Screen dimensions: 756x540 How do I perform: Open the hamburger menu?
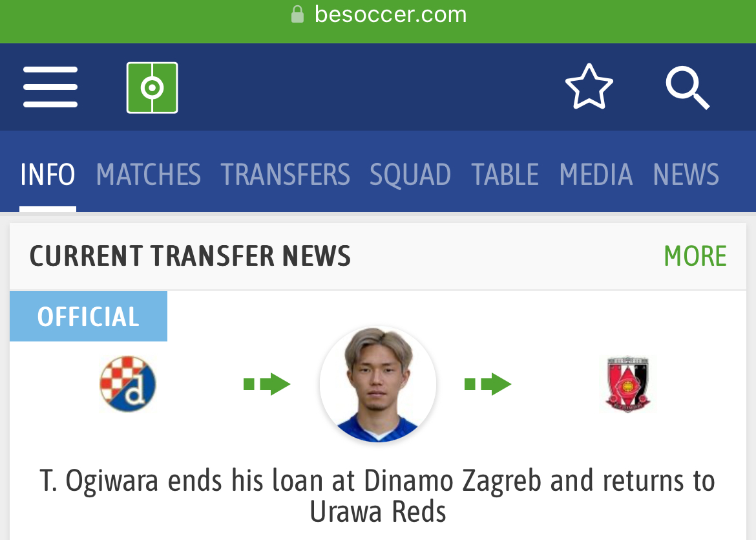[x=50, y=87]
